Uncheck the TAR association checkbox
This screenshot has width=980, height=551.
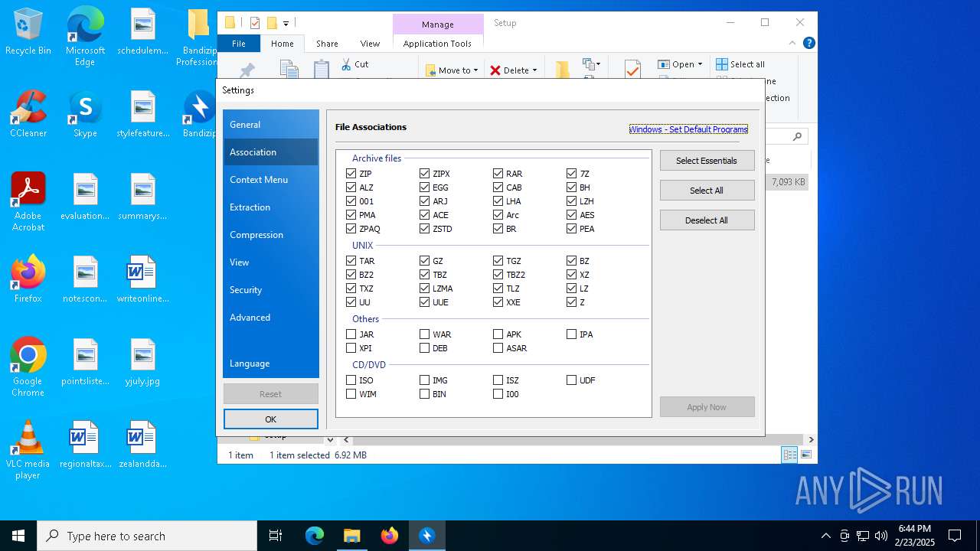351,261
